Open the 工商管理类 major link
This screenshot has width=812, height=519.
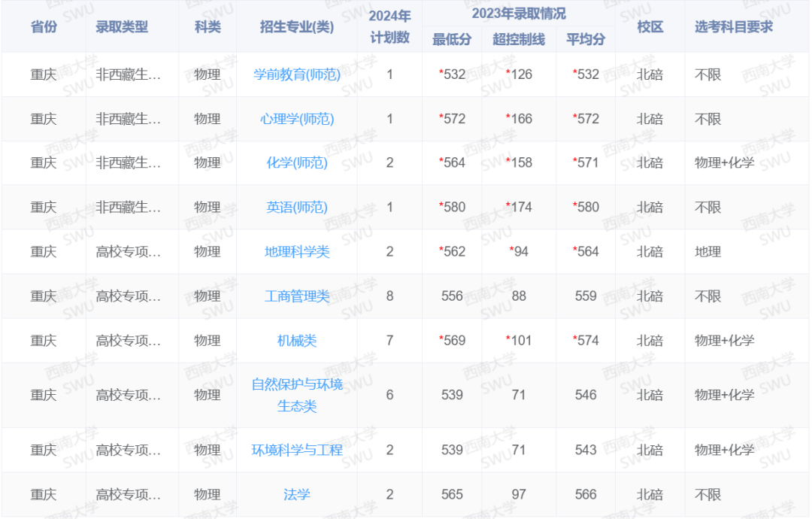click(x=297, y=296)
